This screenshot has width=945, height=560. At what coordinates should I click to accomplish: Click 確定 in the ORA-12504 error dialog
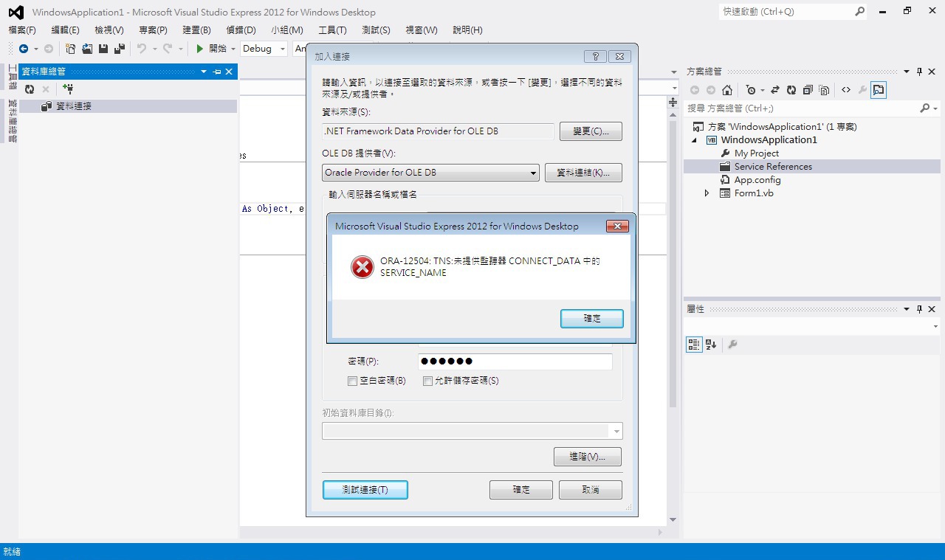592,318
